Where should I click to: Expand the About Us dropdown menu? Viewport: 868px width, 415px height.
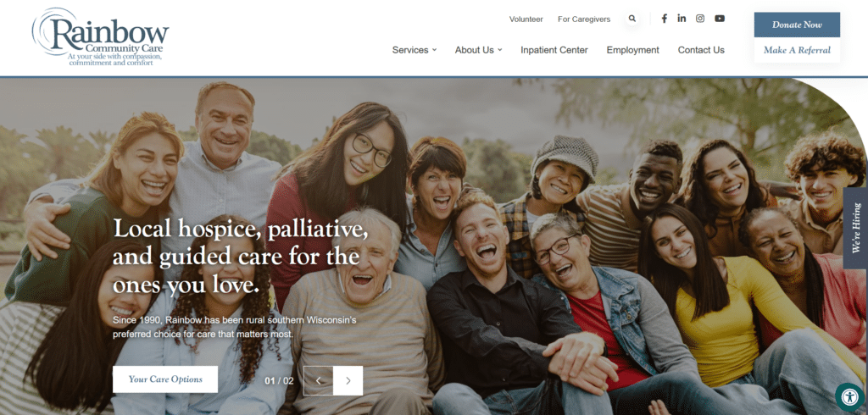(479, 50)
